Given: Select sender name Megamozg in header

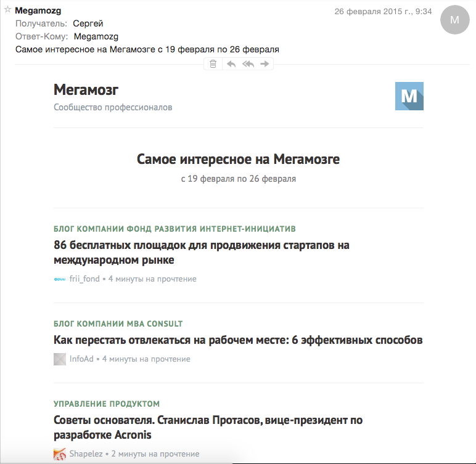Looking at the screenshot, I should point(38,10).
